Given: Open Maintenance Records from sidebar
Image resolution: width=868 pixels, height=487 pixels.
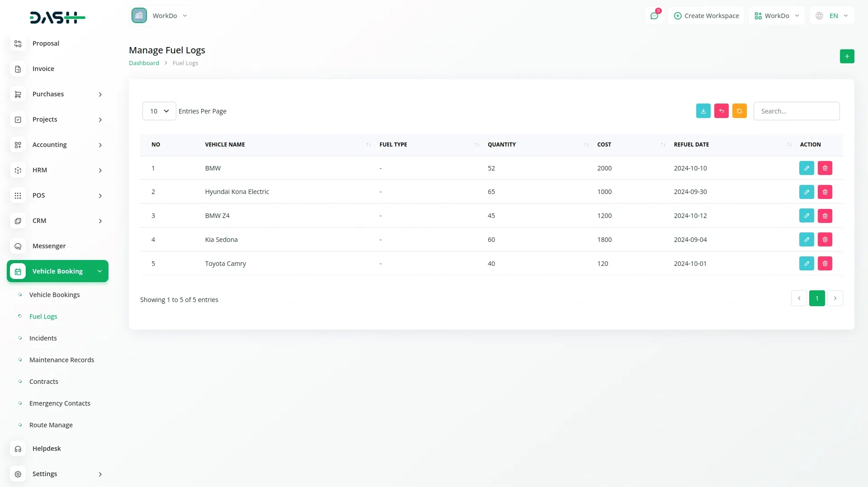Looking at the screenshot, I should pos(62,359).
